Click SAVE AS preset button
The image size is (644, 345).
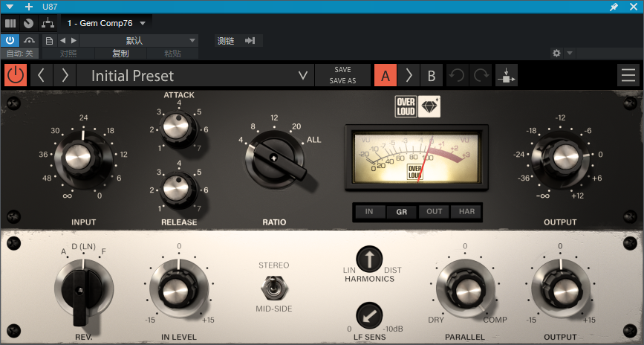pos(342,80)
